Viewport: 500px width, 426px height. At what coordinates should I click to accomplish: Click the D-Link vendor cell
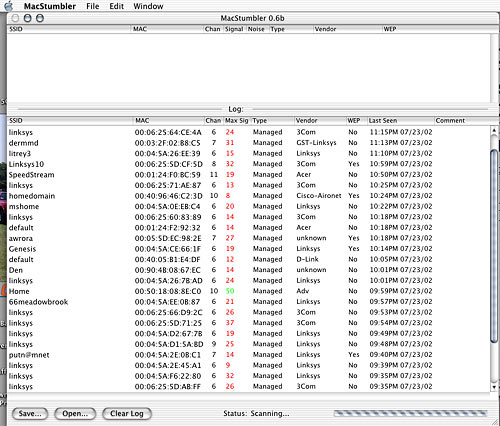(x=307, y=259)
